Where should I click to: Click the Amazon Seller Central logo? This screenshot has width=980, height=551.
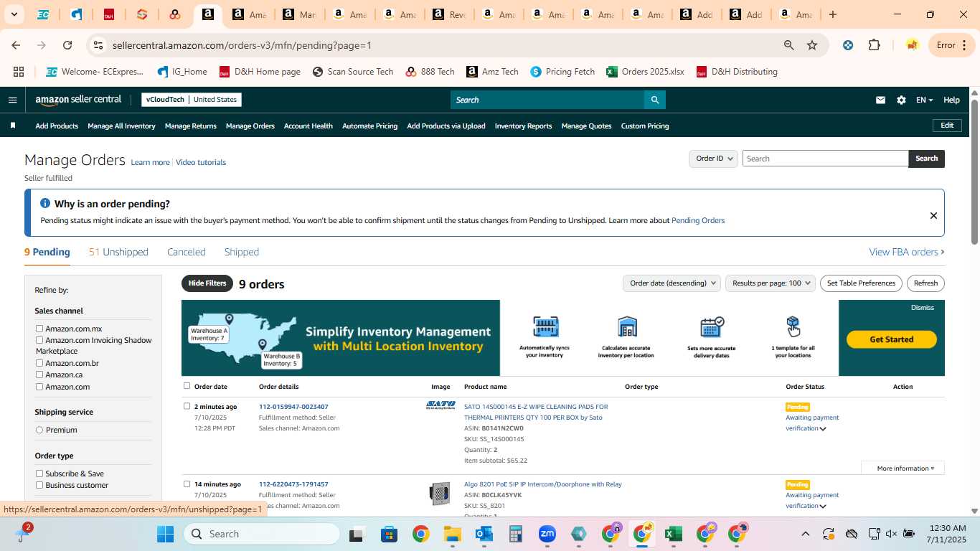tap(78, 100)
